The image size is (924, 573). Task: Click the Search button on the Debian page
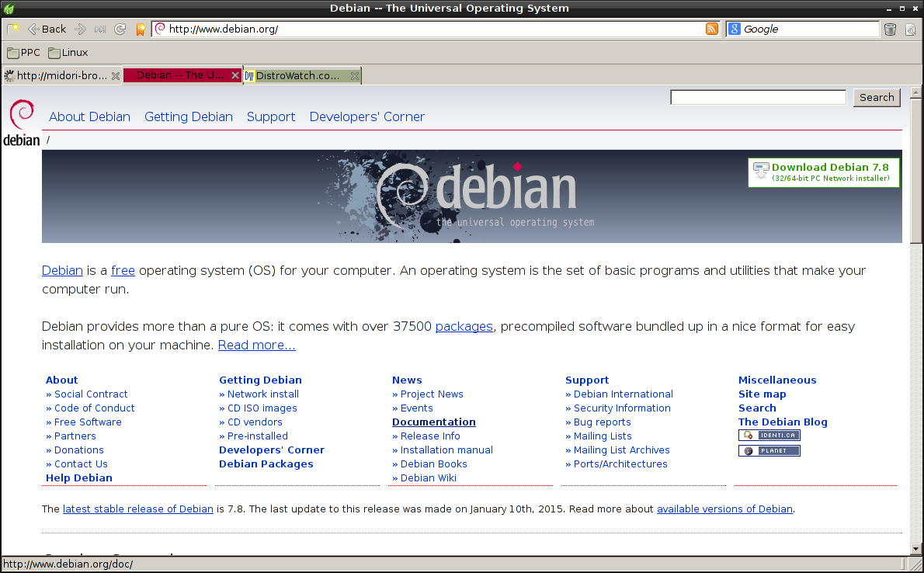(877, 97)
